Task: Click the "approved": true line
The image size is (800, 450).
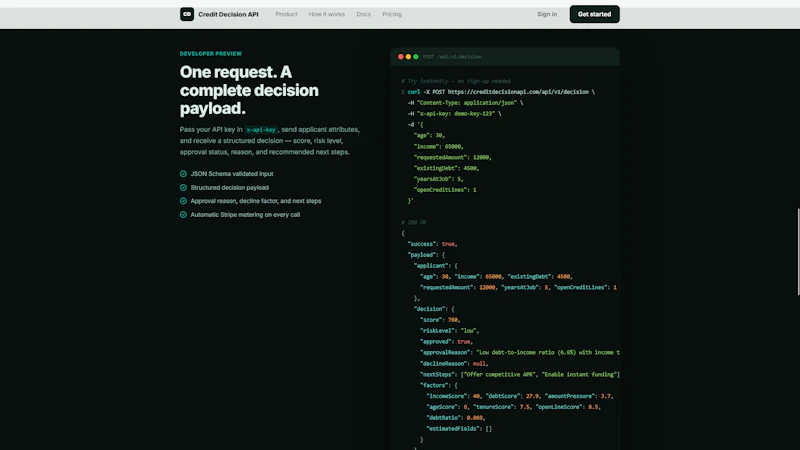Action: [x=446, y=342]
